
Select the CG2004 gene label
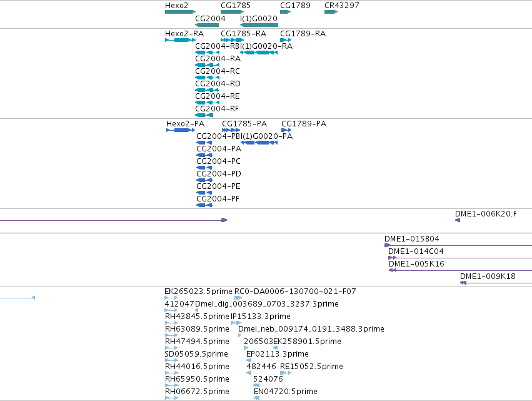click(x=210, y=18)
